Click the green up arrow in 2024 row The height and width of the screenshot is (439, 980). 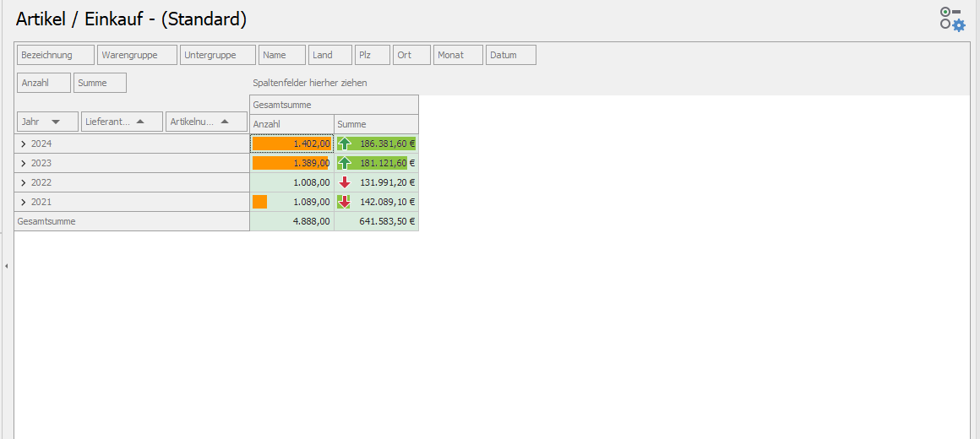345,144
